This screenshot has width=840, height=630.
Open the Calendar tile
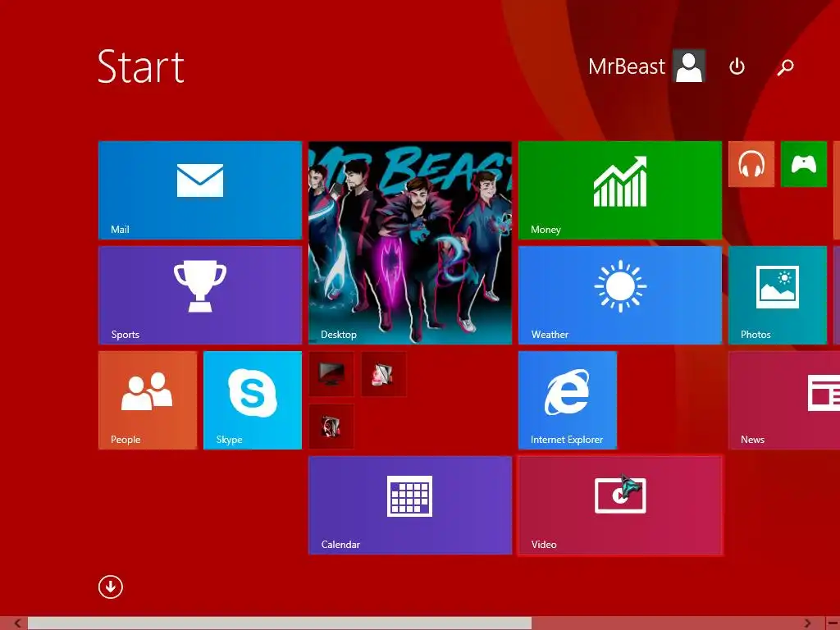[410, 505]
